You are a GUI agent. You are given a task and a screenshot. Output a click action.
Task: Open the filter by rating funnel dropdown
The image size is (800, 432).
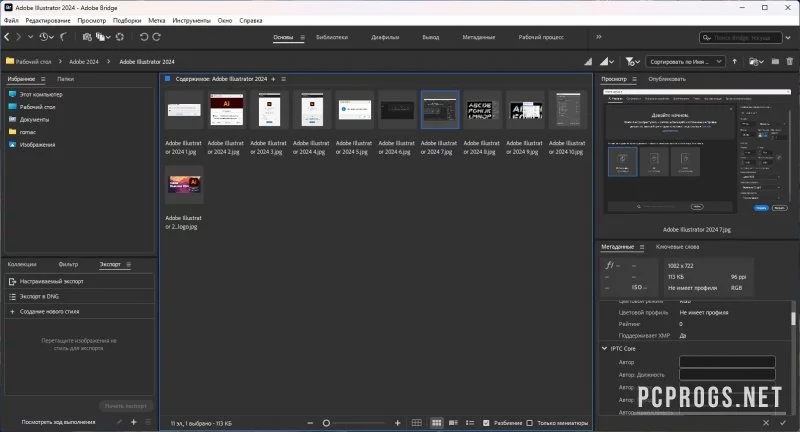pyautogui.click(x=633, y=62)
